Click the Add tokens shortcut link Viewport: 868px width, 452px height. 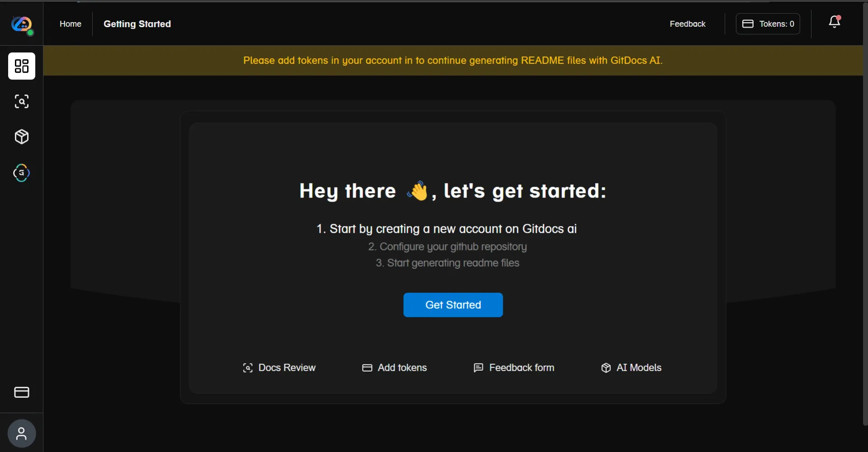tap(394, 368)
